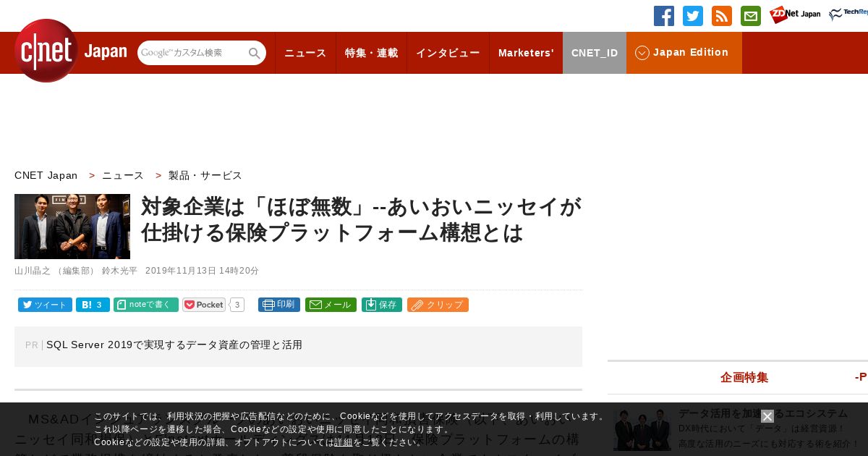Close the cookie notice with the X

click(x=767, y=416)
